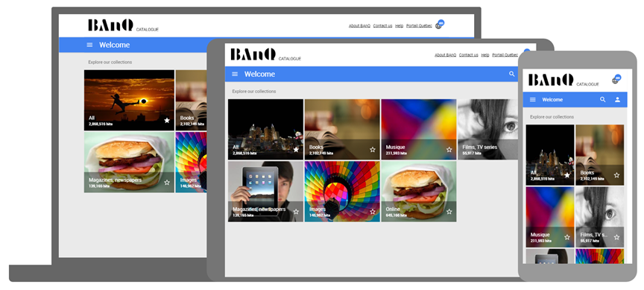This screenshot has width=644, height=290.
Task: Open hamburger menu on tablet screen
Action: (235, 74)
